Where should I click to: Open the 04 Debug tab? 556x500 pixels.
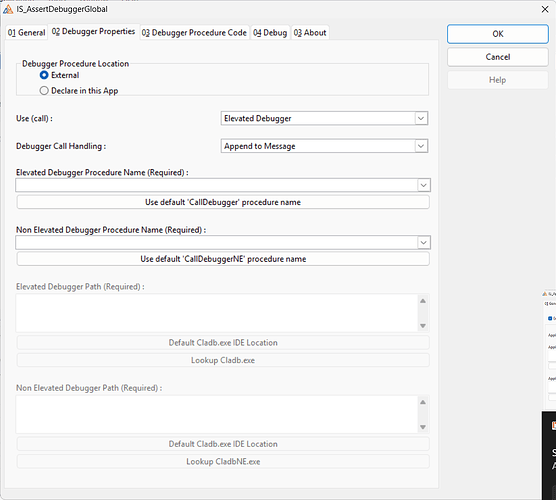point(270,33)
